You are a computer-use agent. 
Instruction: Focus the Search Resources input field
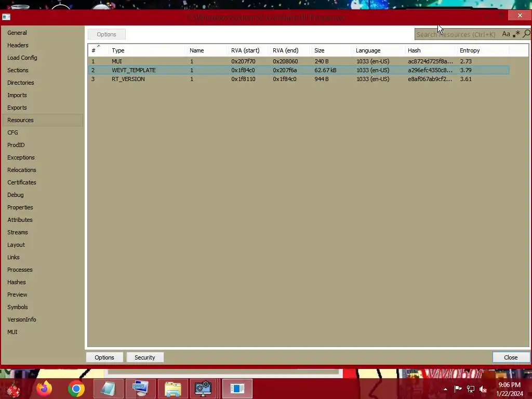point(457,34)
